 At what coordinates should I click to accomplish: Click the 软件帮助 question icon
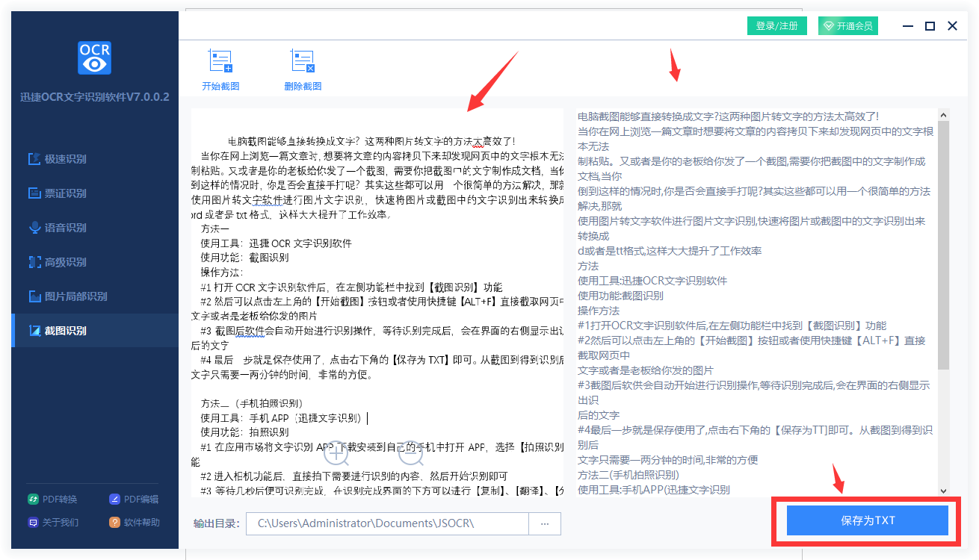pyautogui.click(x=114, y=523)
